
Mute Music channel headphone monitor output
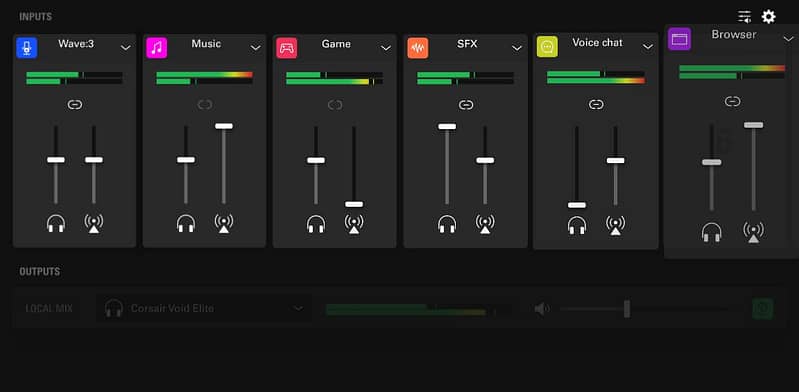(186, 223)
